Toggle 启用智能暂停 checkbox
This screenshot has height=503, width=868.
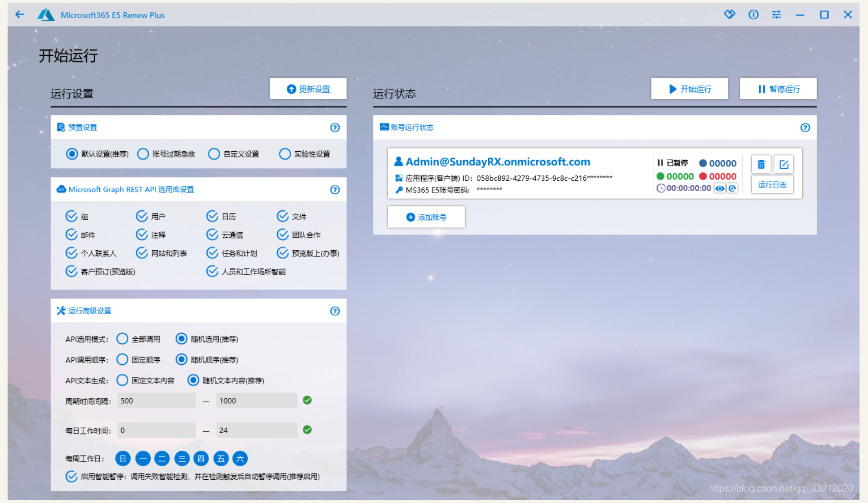pos(72,476)
